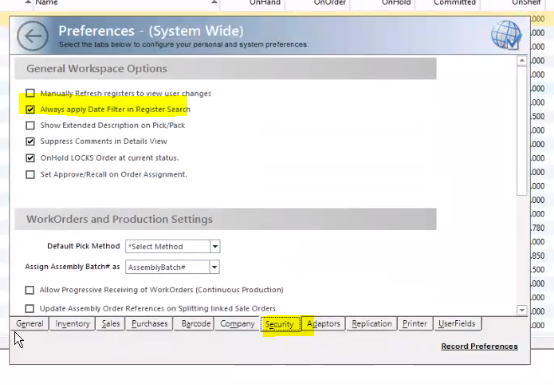The image size is (554, 385).
Task: Enable Manually Refresh registers checkbox
Action: coord(30,93)
